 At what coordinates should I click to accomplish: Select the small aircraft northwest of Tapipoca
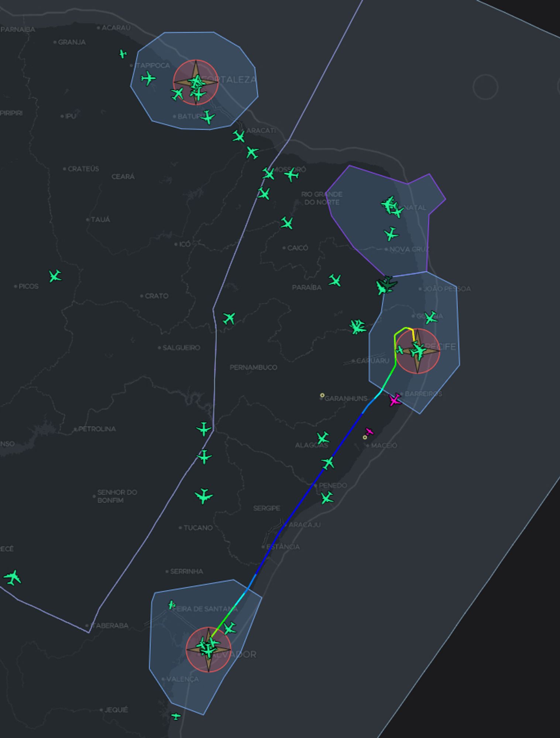pos(123,54)
